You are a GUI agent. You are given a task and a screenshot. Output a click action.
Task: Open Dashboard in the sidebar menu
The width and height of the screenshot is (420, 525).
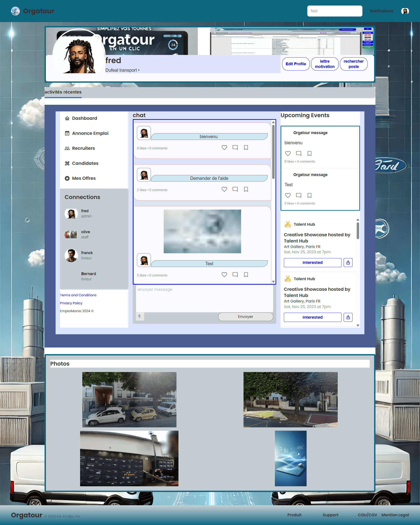tap(84, 118)
